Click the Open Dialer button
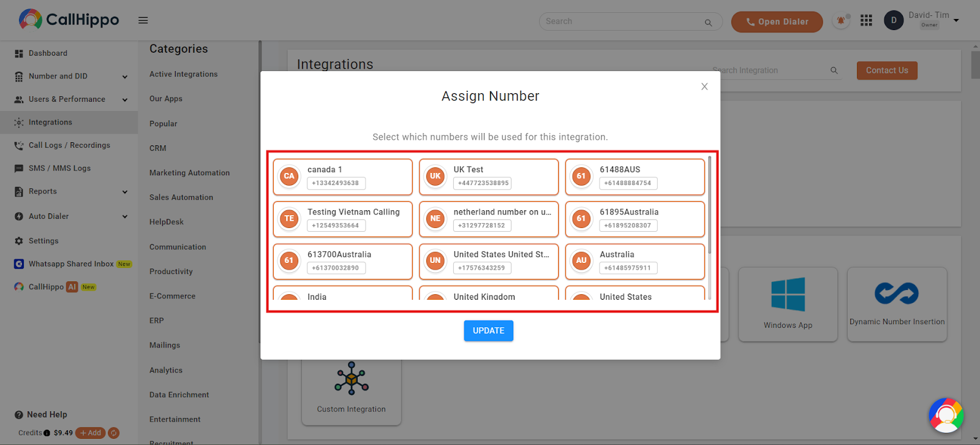 777,21
